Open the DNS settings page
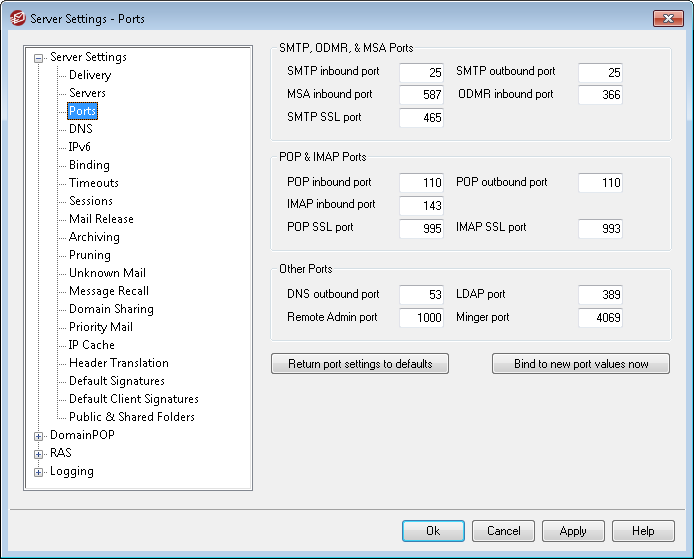694x559 pixels. [x=81, y=129]
